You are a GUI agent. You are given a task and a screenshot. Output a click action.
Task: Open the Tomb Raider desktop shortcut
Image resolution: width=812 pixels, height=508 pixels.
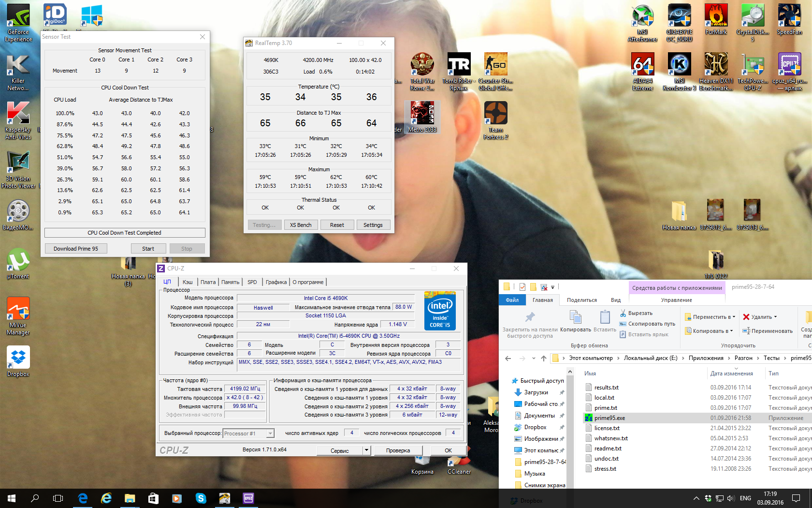pos(459,72)
